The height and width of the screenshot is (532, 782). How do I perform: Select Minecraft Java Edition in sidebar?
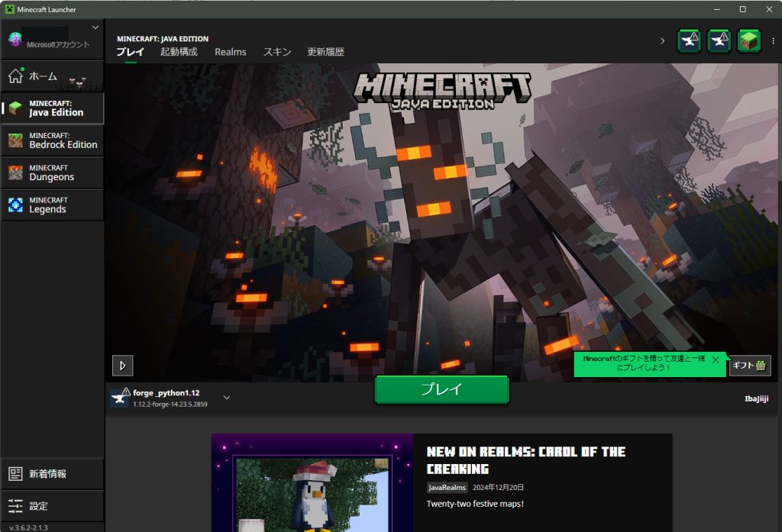coord(53,108)
